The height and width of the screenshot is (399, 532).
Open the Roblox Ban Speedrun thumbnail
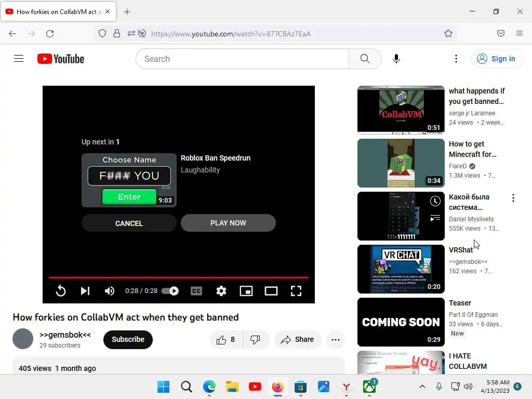click(x=129, y=180)
